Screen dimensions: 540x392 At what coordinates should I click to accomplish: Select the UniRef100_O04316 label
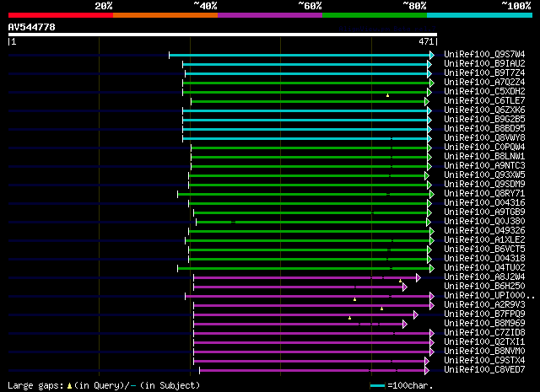coord(484,203)
